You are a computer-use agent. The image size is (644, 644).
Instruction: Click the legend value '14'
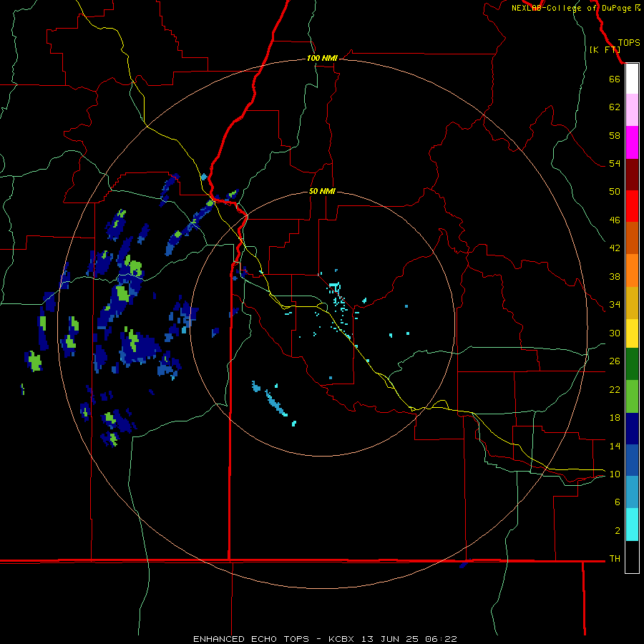615,446
